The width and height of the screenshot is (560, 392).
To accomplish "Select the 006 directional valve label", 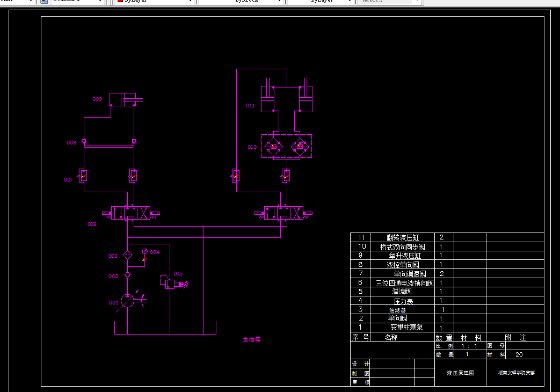I will (x=92, y=224).
